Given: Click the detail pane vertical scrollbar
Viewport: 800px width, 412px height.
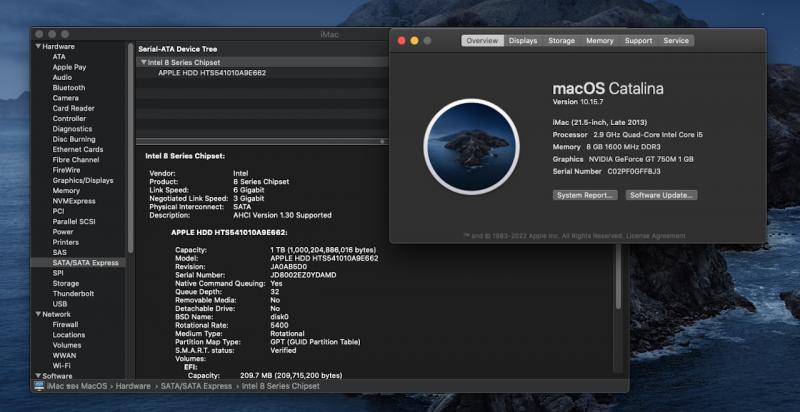Looking at the screenshot, I should (618, 275).
